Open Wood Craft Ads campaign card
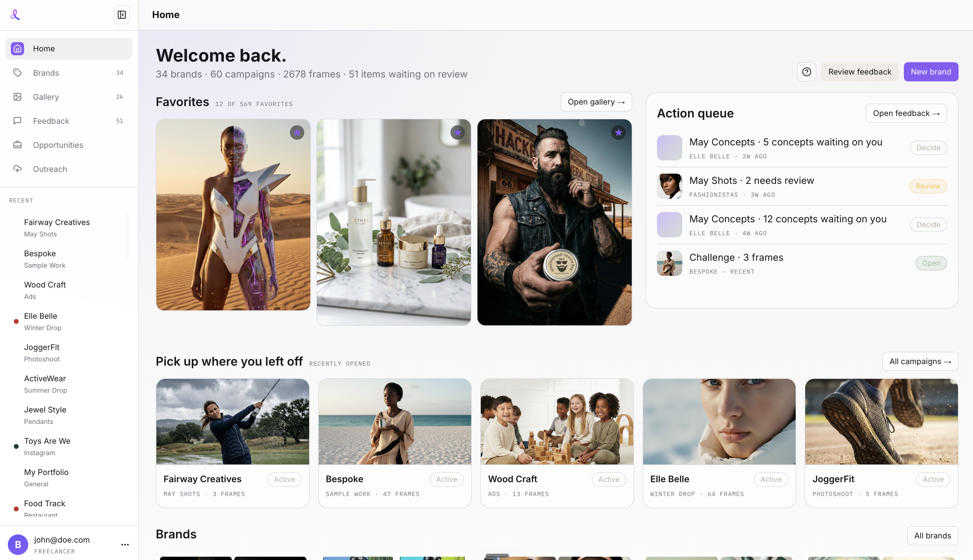 click(x=557, y=443)
